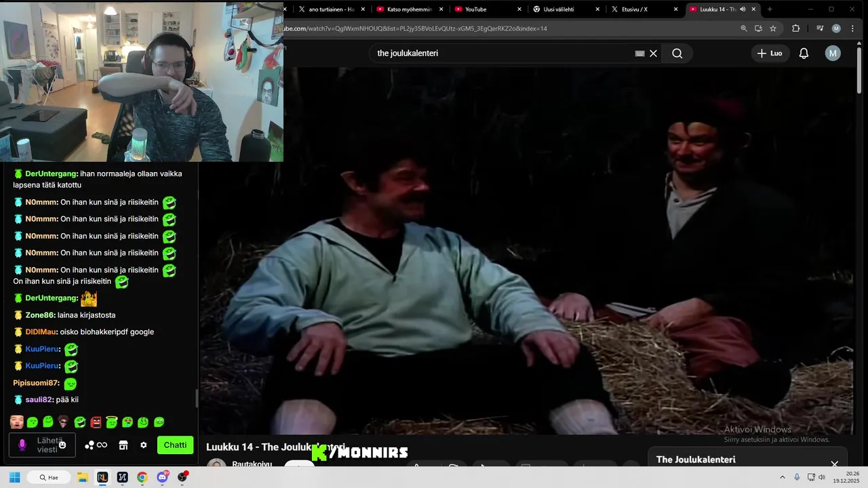Open YouTube notifications bell
The width and height of the screenshot is (868, 488).
(804, 54)
